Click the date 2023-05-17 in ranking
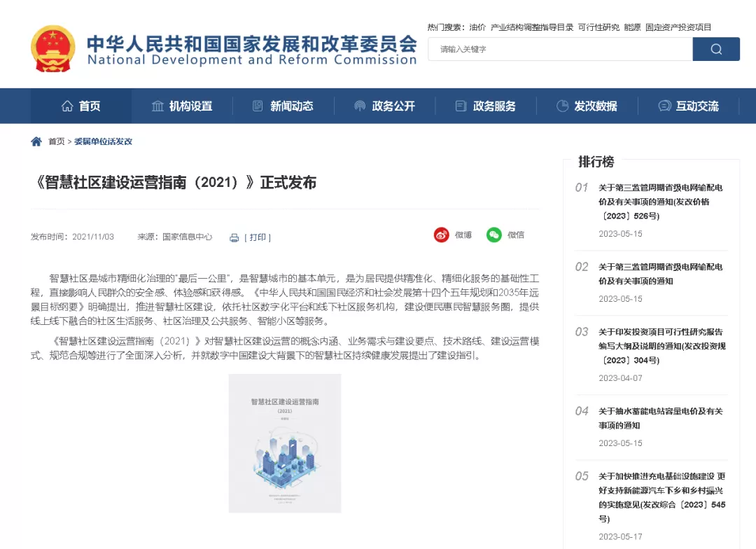Image resolution: width=756 pixels, height=549 pixels. point(620,537)
